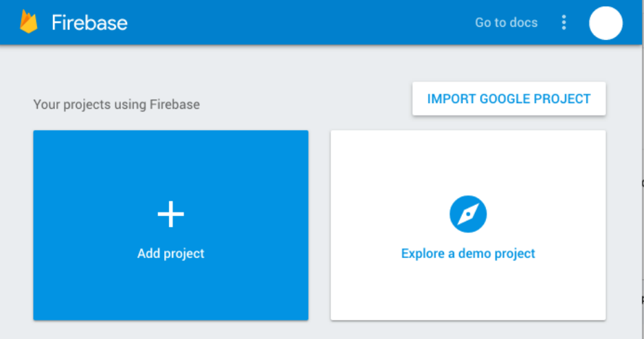Start a new project via plus symbol
The height and width of the screenshot is (339, 644).
(x=171, y=214)
